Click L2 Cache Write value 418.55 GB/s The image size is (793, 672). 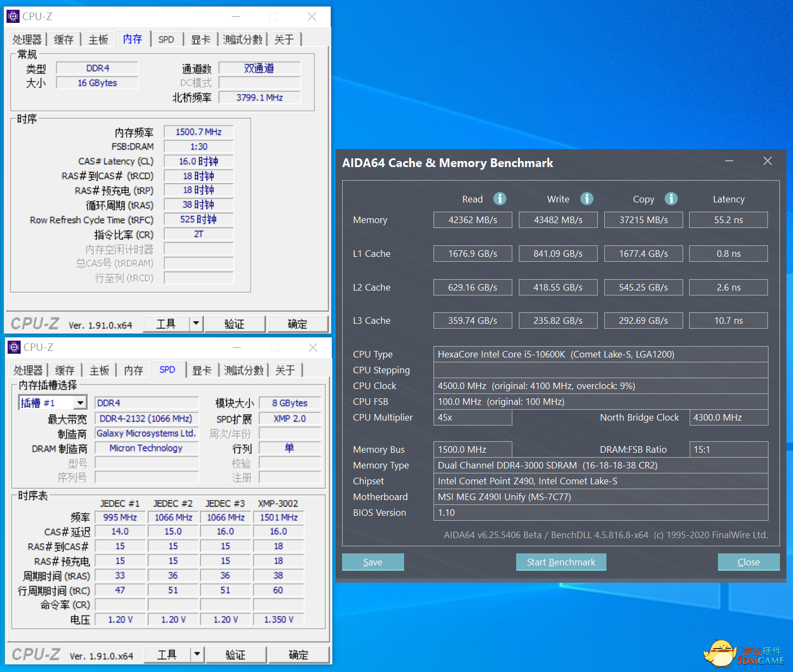(x=558, y=287)
